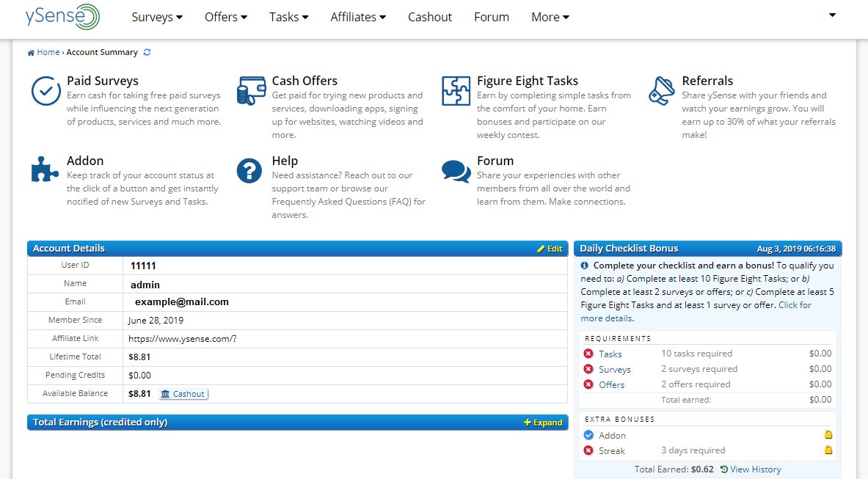Click the '3 days required' text
The image size is (868, 479).
[x=693, y=450]
